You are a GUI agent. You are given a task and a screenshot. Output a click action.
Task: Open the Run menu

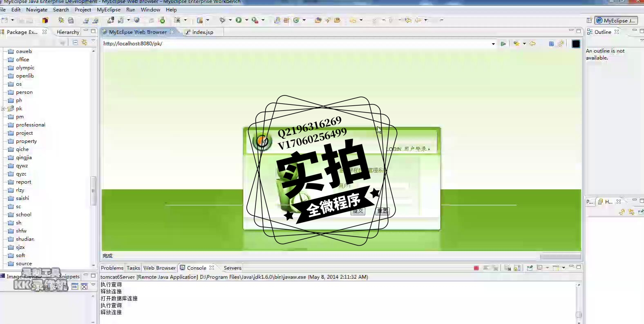click(x=131, y=10)
